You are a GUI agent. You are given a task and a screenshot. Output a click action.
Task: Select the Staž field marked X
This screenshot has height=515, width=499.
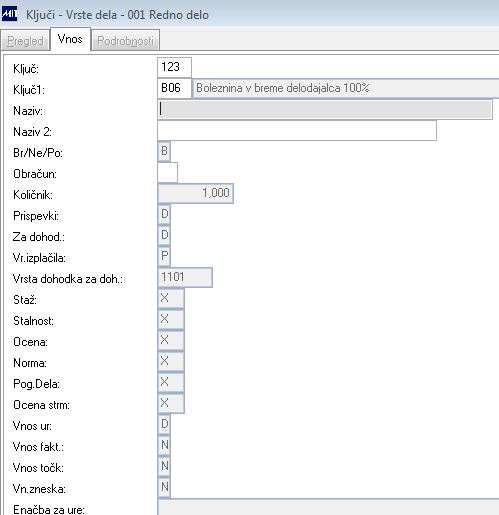(171, 298)
